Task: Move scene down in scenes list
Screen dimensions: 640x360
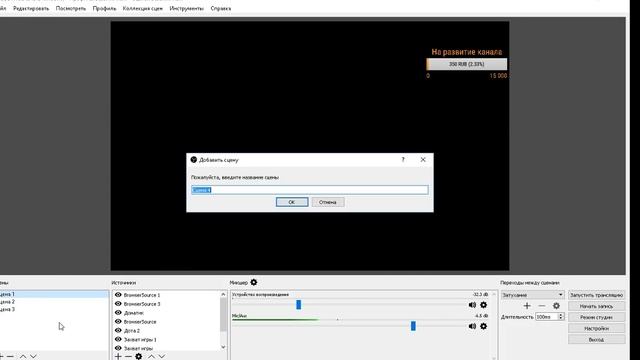Action: tap(33, 357)
